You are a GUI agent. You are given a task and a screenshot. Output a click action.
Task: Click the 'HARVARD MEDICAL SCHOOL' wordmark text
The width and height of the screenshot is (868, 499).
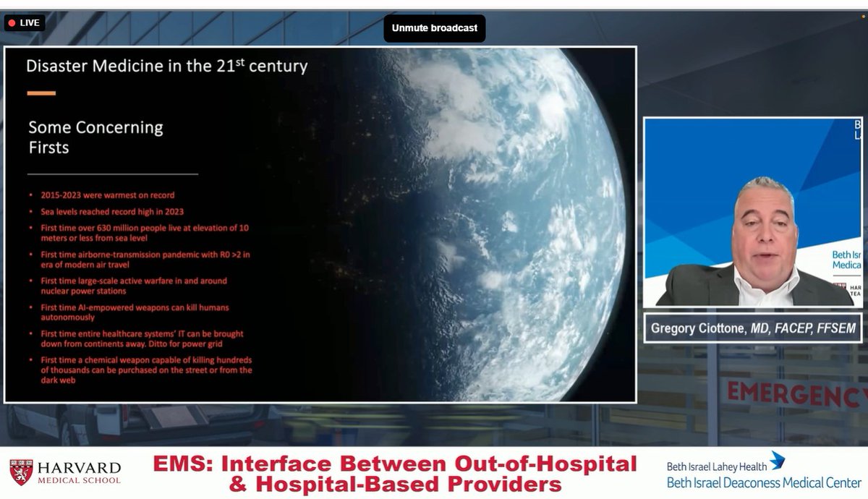78,472
